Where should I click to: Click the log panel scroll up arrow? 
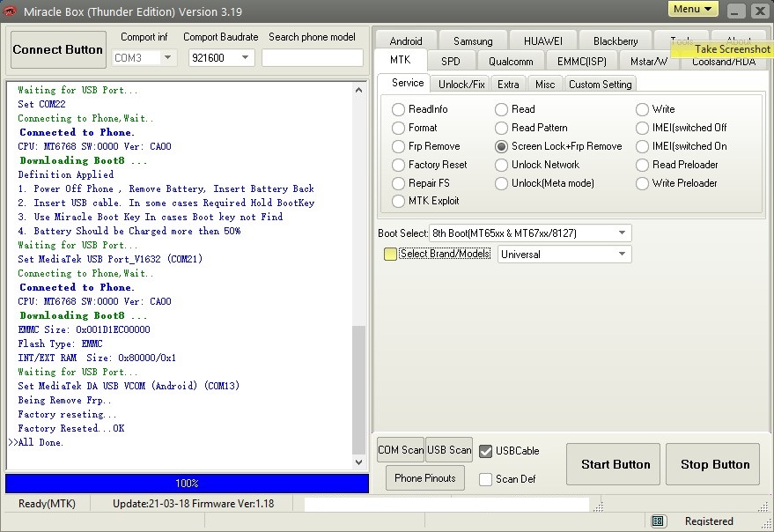click(x=359, y=90)
